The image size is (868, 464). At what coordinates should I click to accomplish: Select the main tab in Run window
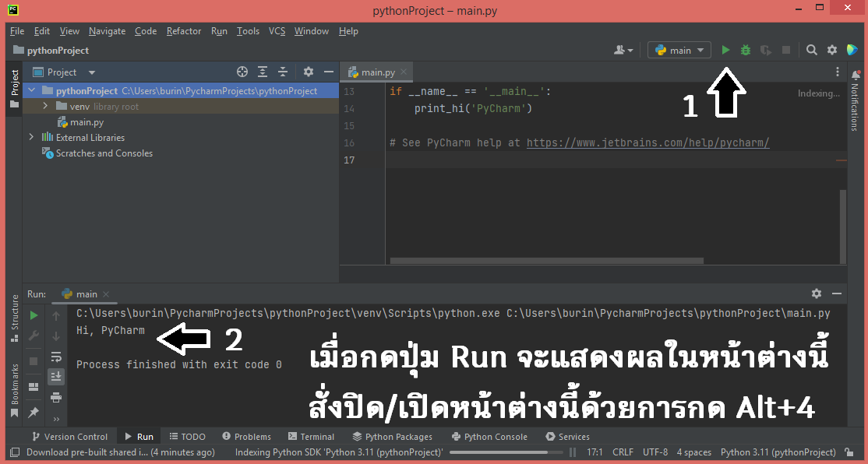pyautogui.click(x=86, y=294)
